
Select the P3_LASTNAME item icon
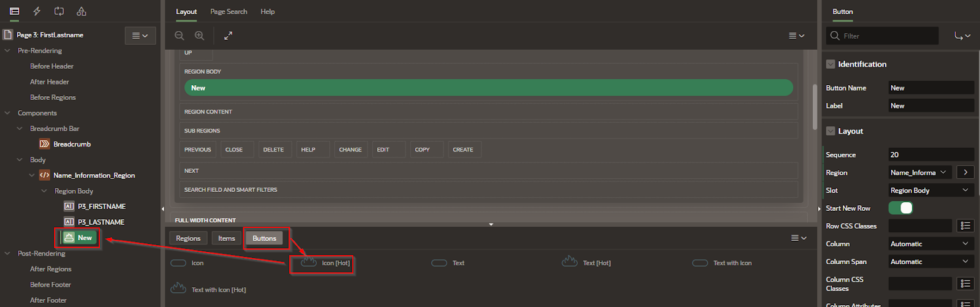pyautogui.click(x=69, y=222)
